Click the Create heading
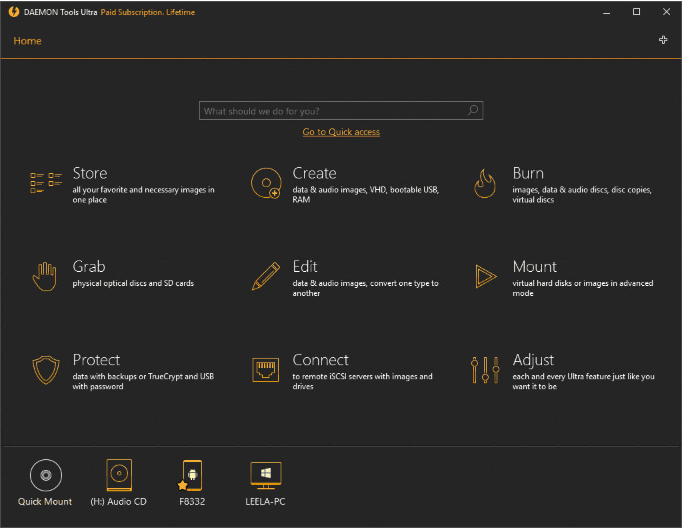Screen dimensions: 682x530 (x=314, y=173)
